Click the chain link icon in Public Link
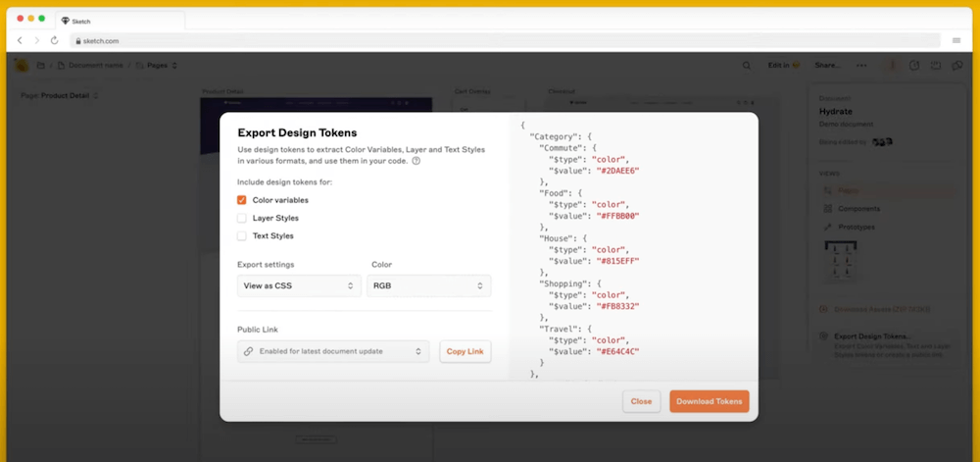 [x=249, y=351]
